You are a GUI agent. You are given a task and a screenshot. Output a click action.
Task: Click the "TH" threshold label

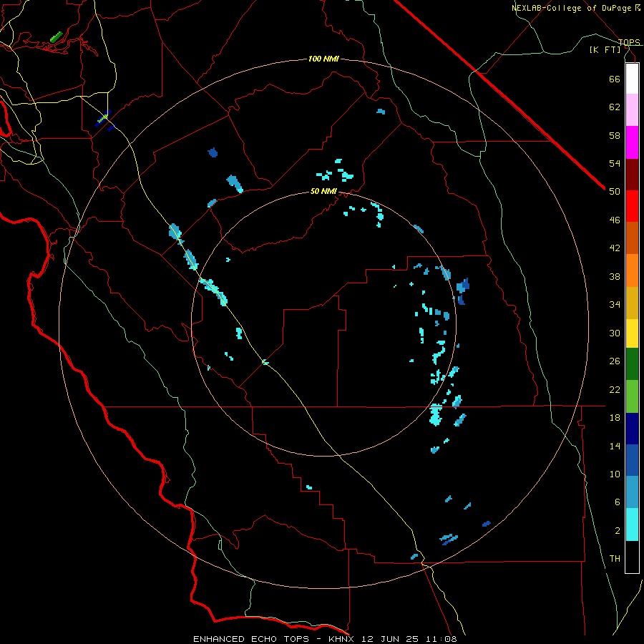(615, 559)
